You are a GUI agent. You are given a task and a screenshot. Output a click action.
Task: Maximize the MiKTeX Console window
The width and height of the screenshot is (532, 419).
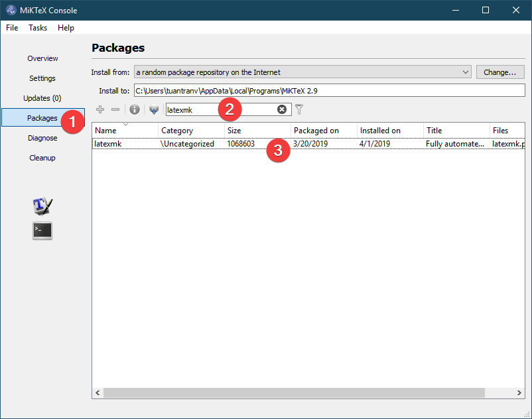coord(486,10)
